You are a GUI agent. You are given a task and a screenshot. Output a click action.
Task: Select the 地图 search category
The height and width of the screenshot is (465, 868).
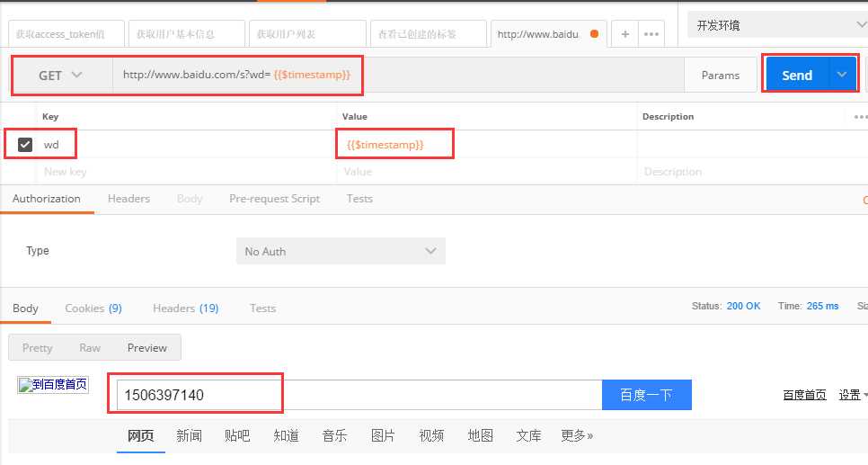pyautogui.click(x=480, y=435)
